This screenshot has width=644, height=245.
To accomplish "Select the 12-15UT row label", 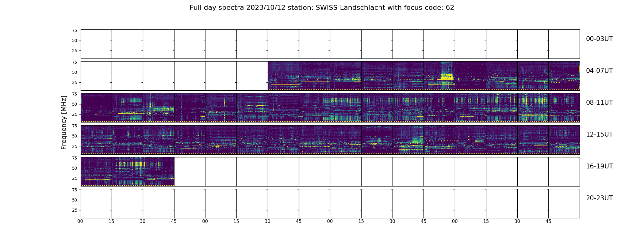I will point(599,134).
